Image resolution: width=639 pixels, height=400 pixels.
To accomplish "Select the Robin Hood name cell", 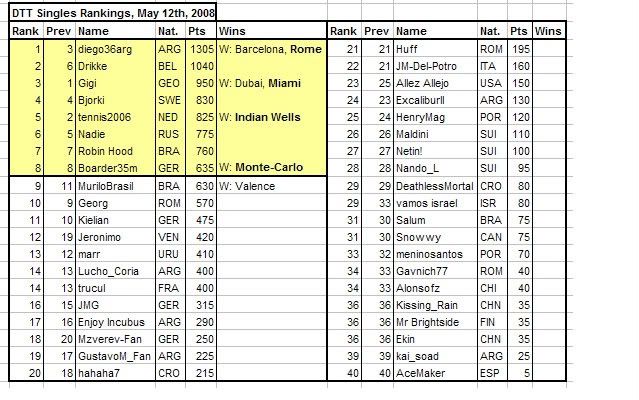I will 116,151.
